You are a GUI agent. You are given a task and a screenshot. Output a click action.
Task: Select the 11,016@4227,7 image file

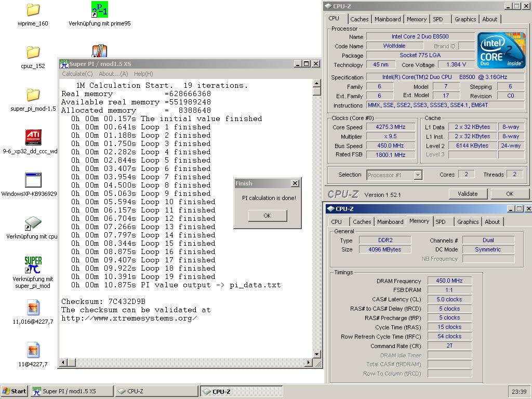[33, 308]
